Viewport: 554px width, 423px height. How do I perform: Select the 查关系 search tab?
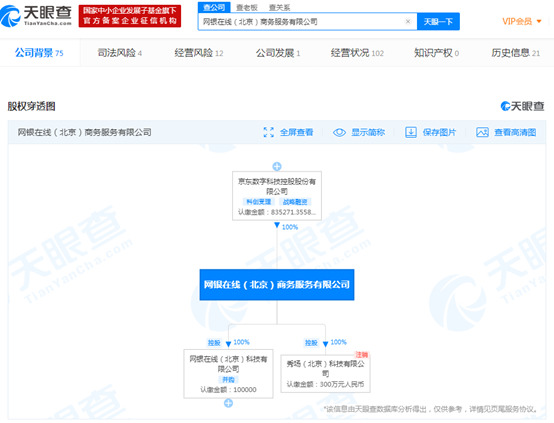point(279,7)
